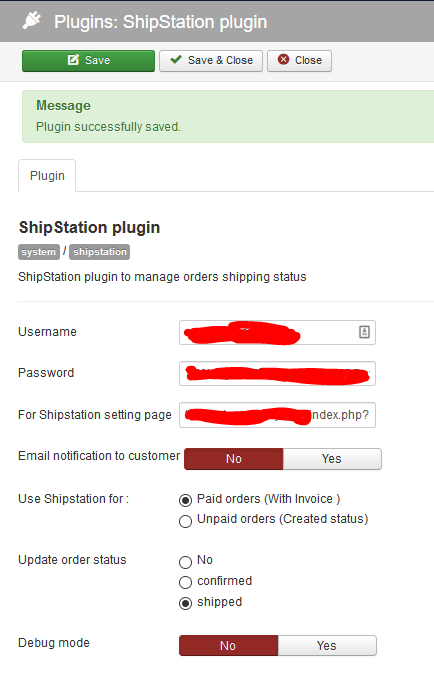This screenshot has height=694, width=434.
Task: Turn Debug mode to Yes
Action: (327, 646)
